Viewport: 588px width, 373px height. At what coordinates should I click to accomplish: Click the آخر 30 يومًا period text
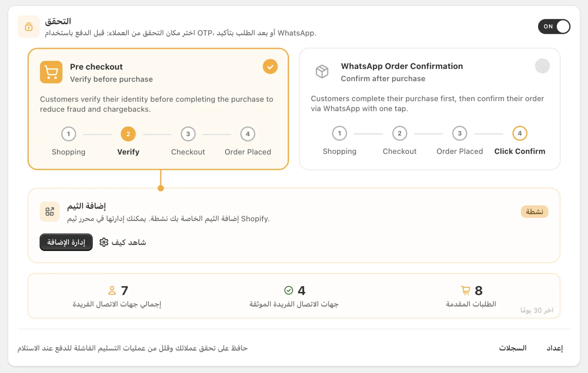click(537, 310)
